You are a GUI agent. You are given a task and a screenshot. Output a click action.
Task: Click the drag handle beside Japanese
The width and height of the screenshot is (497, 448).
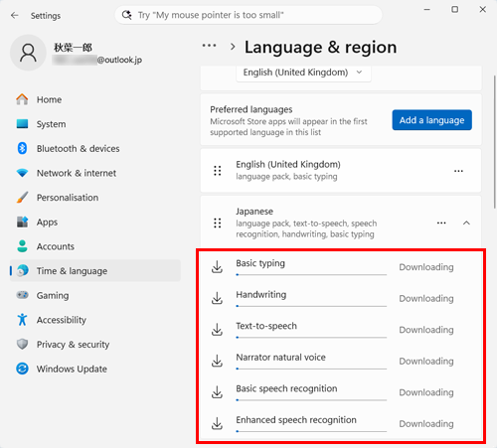(x=218, y=223)
